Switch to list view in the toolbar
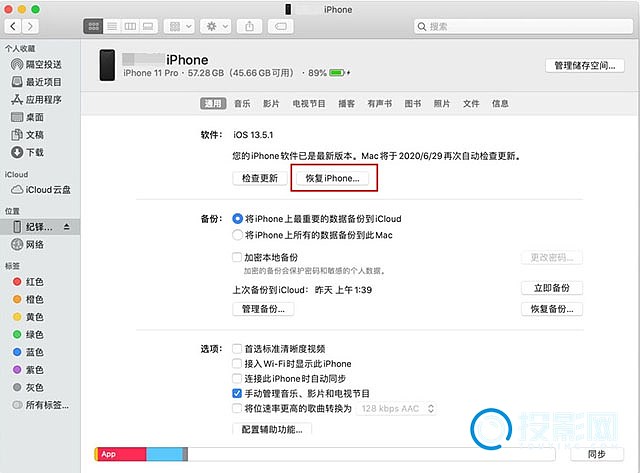The width and height of the screenshot is (640, 473). click(x=111, y=24)
